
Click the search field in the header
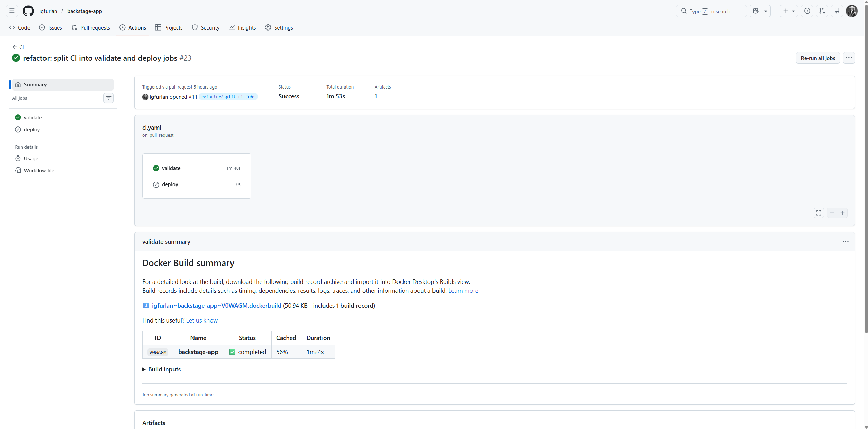point(711,11)
